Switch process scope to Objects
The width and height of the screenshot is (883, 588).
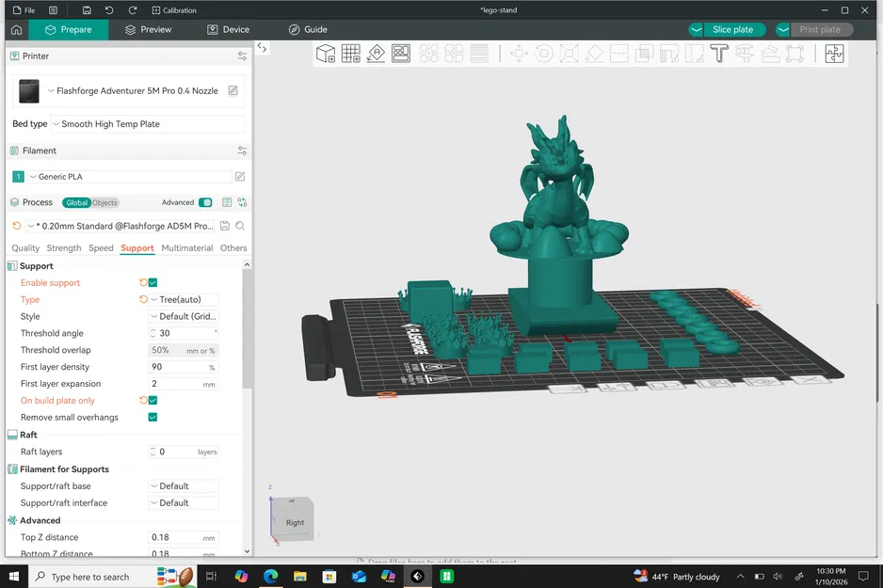point(104,202)
